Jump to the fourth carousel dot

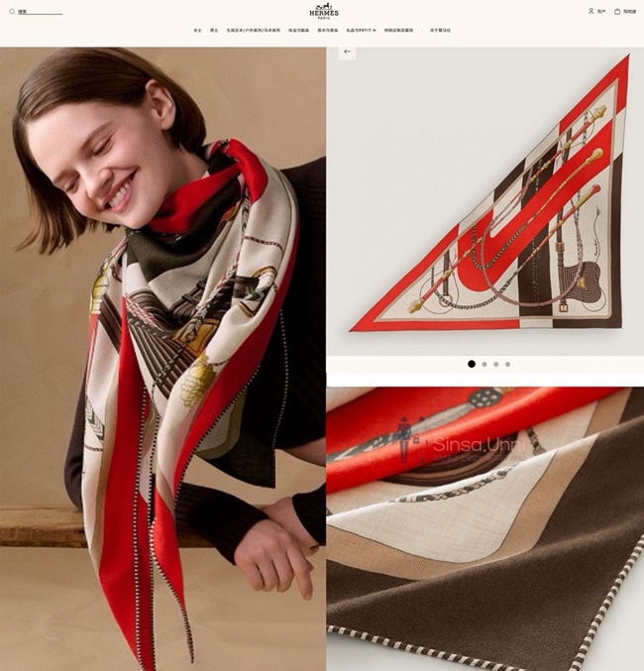pos(508,364)
